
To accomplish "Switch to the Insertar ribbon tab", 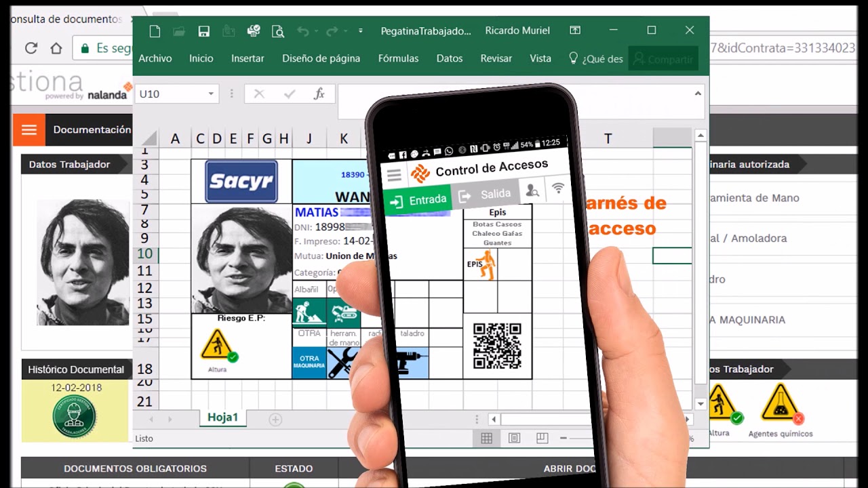I will coord(248,59).
